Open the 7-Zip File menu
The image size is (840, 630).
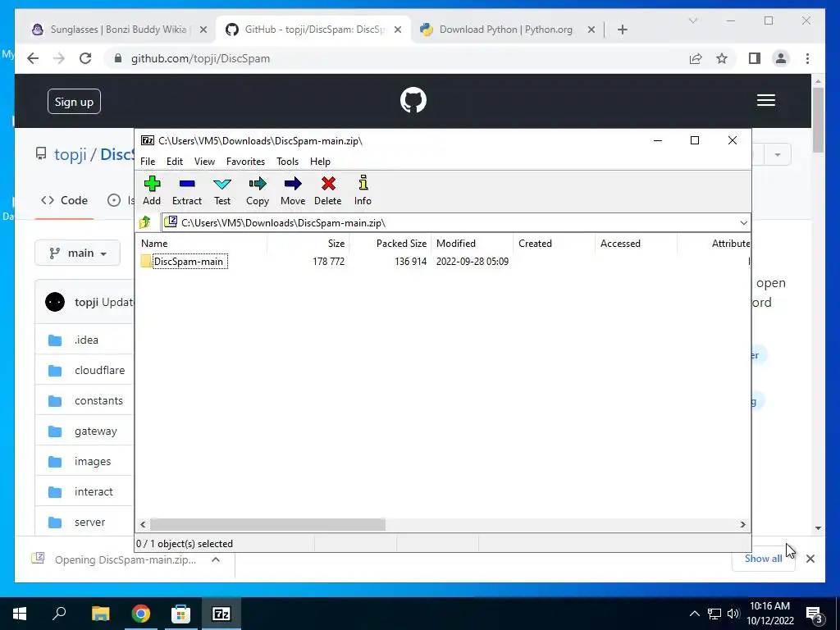tap(148, 162)
